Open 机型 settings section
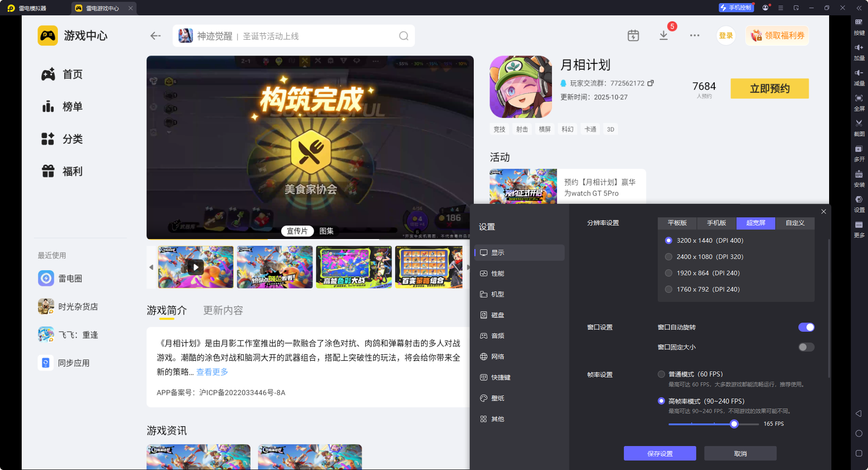868x470 pixels. 520,294
